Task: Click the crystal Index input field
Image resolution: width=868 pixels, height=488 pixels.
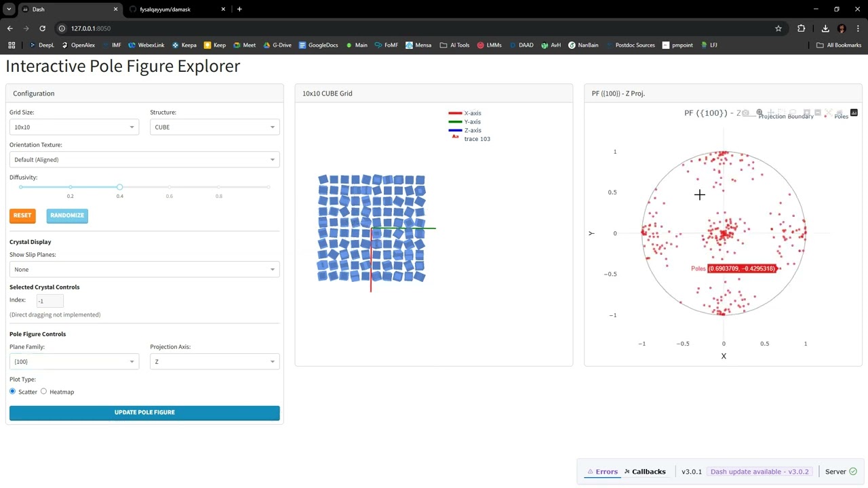Action: click(50, 301)
